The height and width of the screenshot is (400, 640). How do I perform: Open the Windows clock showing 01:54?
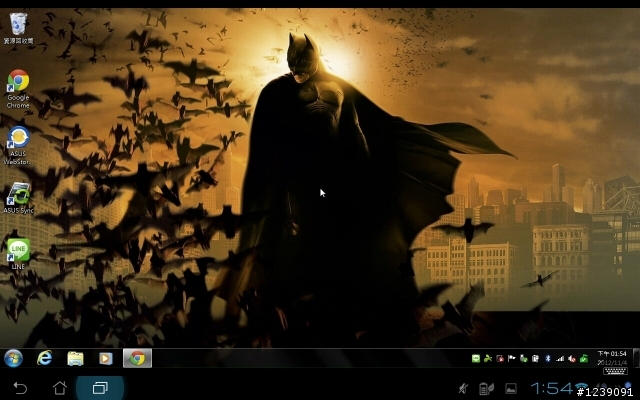(x=612, y=358)
